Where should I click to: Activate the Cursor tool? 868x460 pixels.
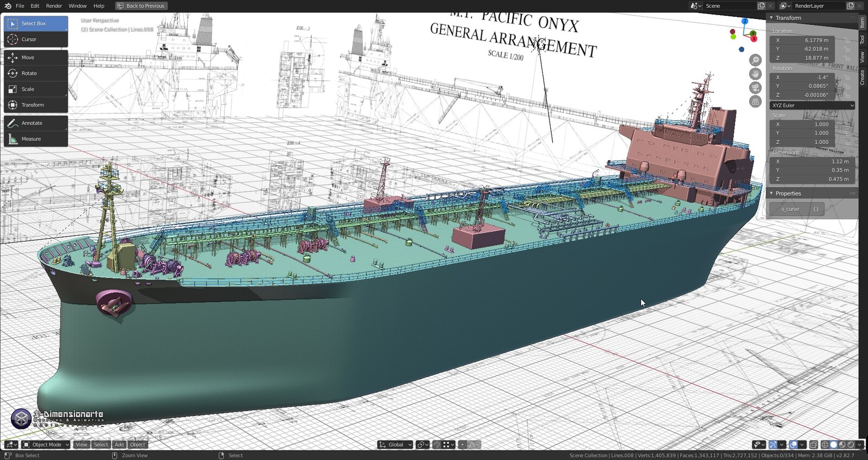coord(36,39)
